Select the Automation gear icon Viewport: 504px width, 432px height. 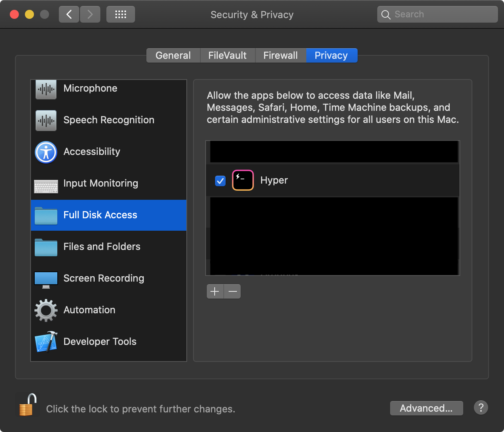[x=46, y=310]
